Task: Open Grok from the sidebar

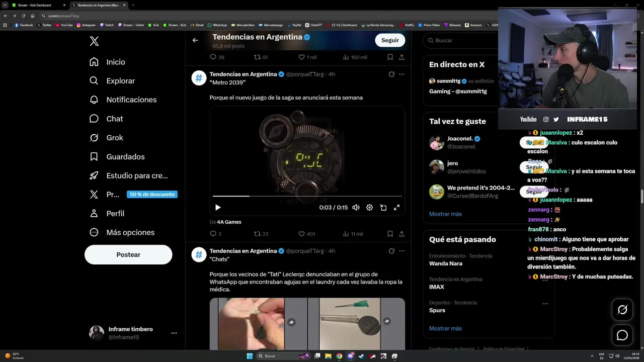Action: (x=106, y=138)
